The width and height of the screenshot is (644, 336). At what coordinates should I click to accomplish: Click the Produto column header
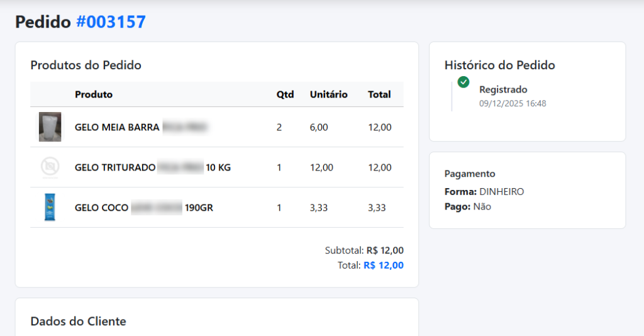click(94, 94)
